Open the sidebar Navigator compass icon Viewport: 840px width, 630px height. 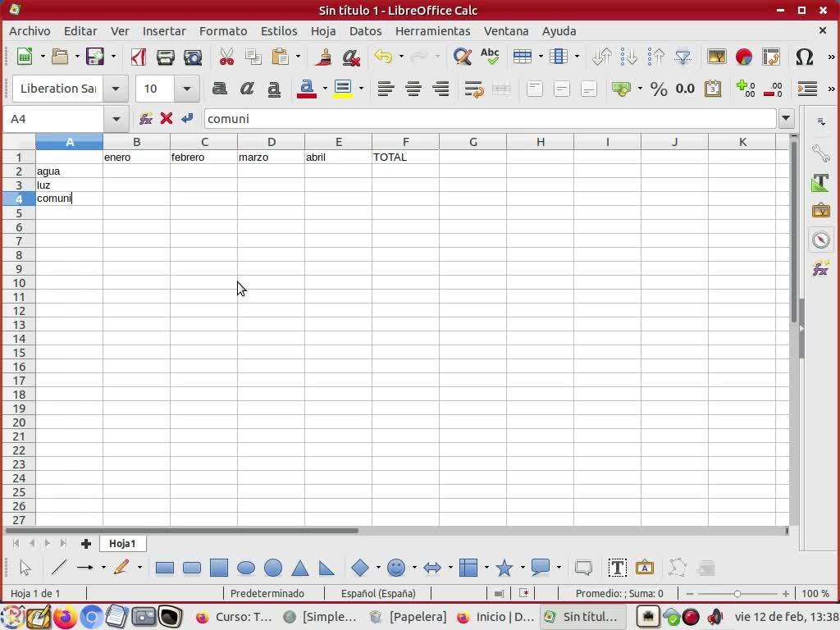820,240
